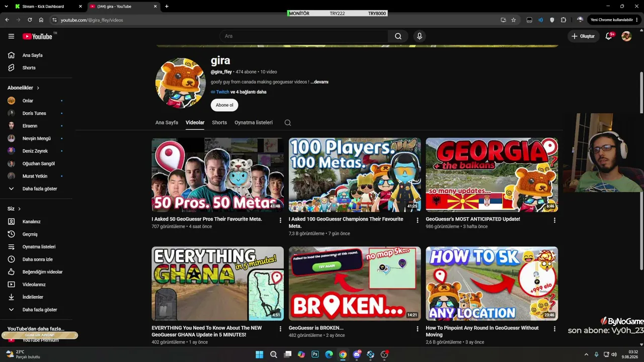Click the '100 Players. 100 Metas.' video thumbnail

[355, 175]
